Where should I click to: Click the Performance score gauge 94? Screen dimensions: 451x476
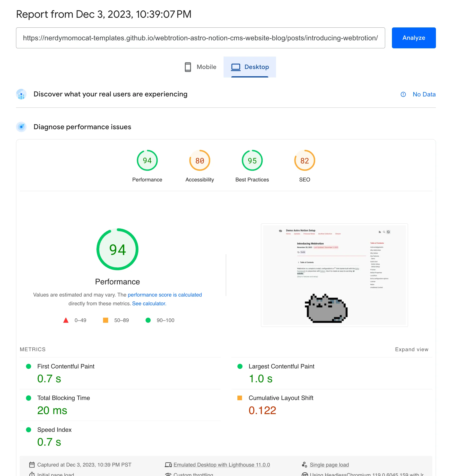coord(147,161)
